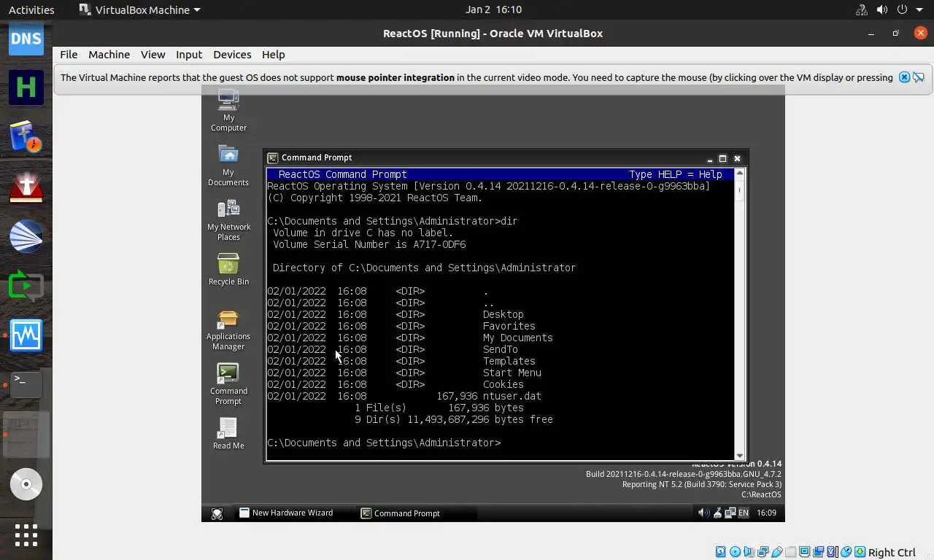Click the safely remove hardware tray icon

(717, 513)
